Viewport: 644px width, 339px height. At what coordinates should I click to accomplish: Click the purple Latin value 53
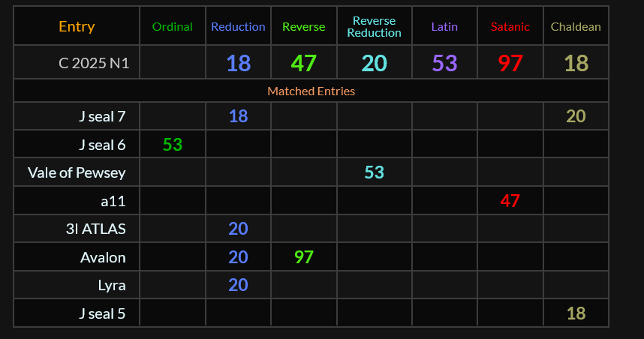coord(444,63)
